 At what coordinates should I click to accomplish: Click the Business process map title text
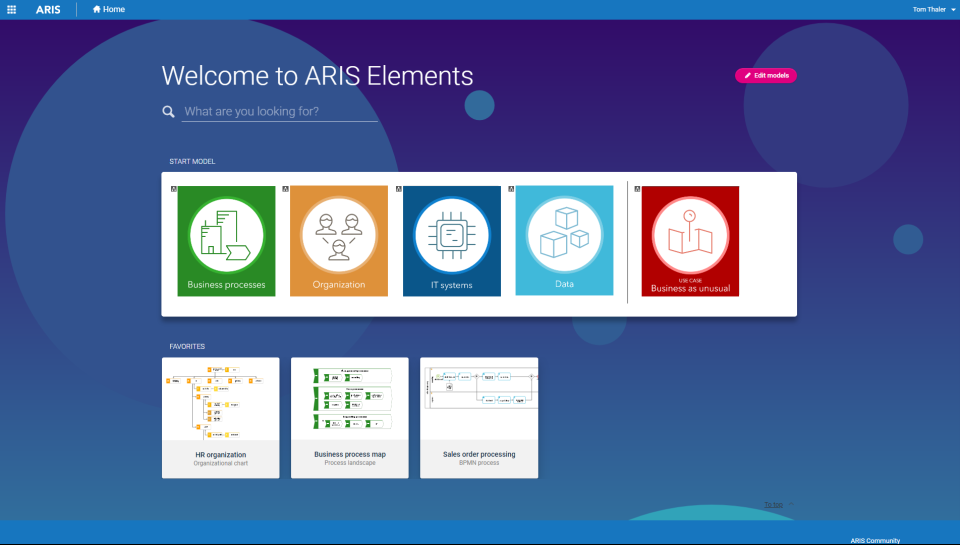point(350,454)
